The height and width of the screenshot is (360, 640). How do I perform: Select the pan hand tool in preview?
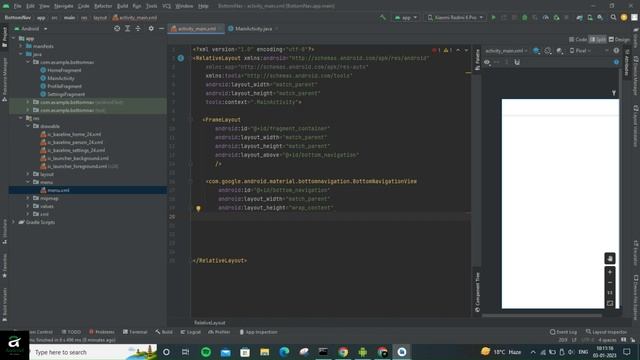coord(610,258)
